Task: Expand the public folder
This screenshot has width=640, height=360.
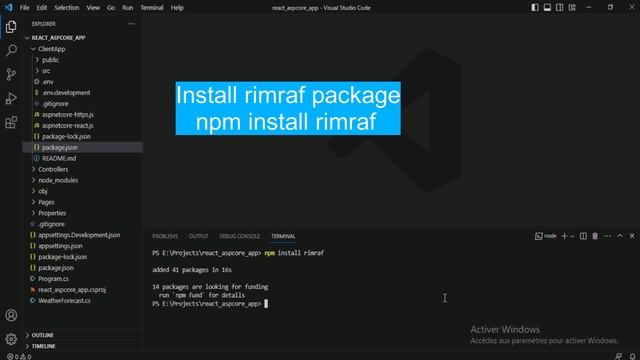Action: (x=82, y=60)
